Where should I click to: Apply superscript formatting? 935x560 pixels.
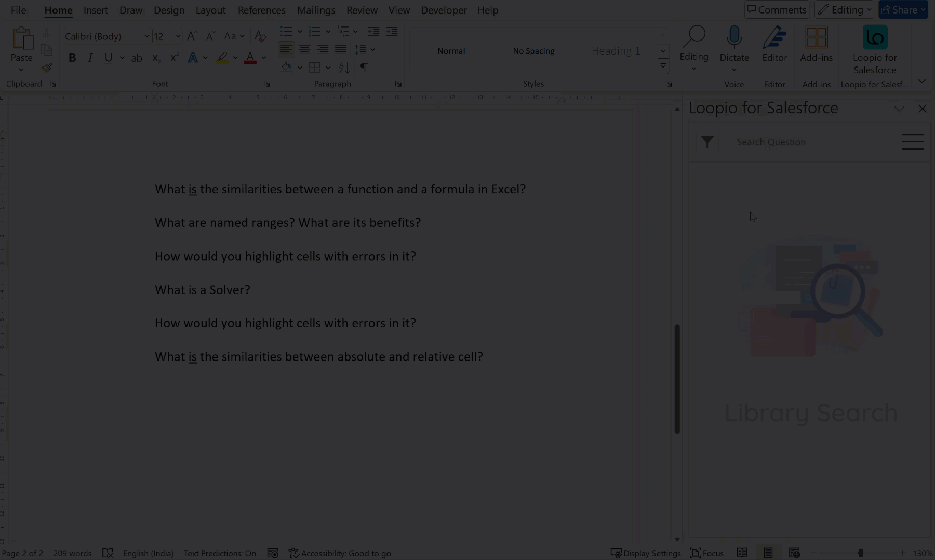click(174, 58)
